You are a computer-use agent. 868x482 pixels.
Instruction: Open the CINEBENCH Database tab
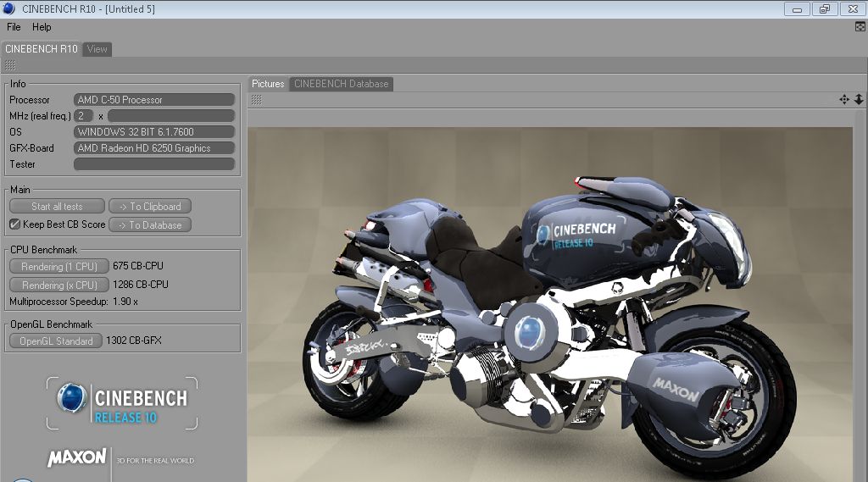click(x=341, y=84)
